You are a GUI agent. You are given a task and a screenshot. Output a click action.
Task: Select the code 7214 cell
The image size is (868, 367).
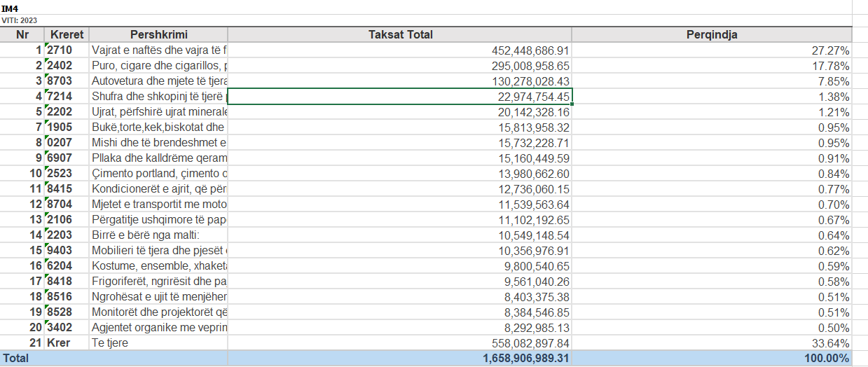tap(66, 97)
